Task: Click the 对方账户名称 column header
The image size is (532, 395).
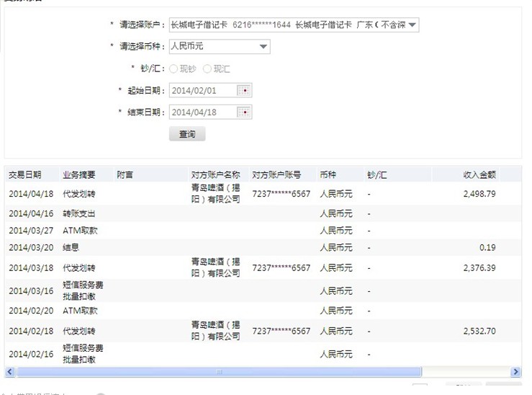Action: point(215,175)
